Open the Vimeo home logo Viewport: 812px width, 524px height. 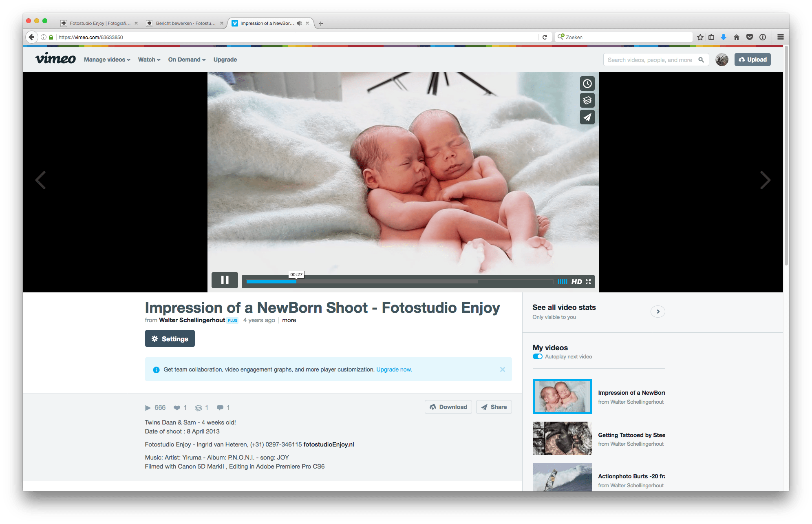pyautogui.click(x=55, y=59)
